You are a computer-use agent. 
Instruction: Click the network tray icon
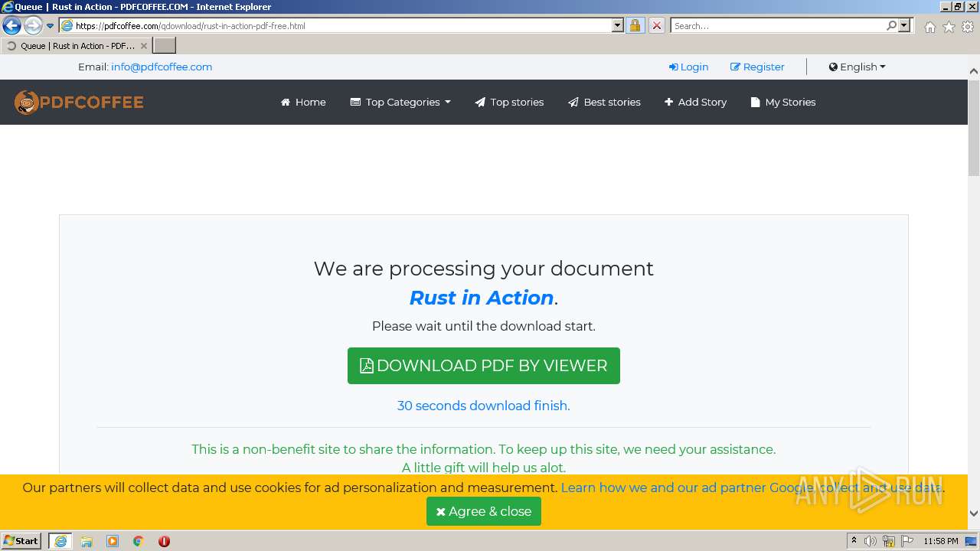889,541
